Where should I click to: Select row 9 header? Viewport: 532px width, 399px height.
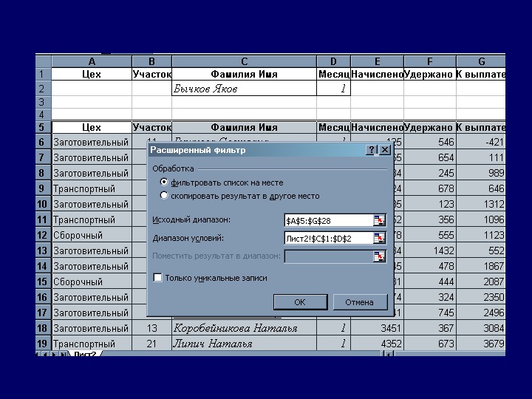(x=43, y=188)
